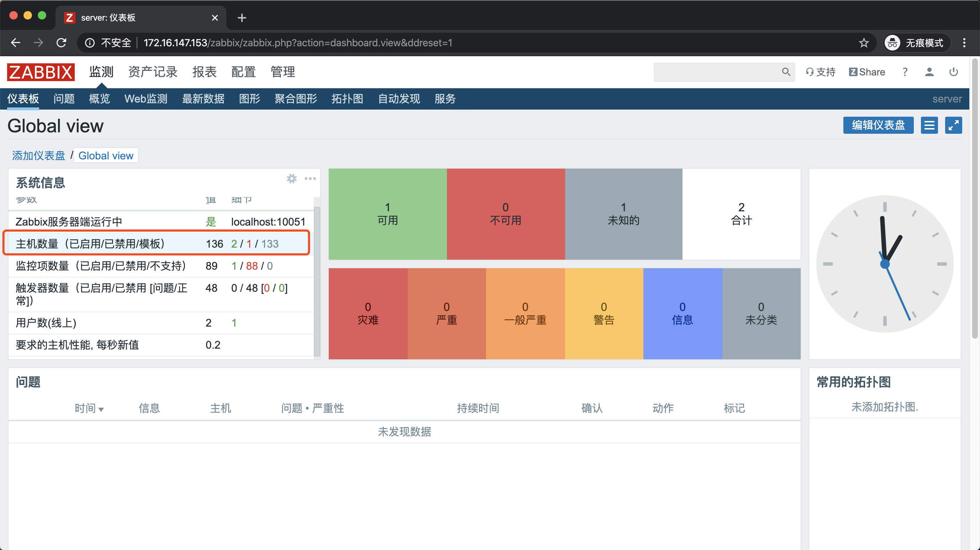Screen dimensions: 980x550
Task: Open the dashboard actions hamburger menu
Action: click(x=929, y=125)
